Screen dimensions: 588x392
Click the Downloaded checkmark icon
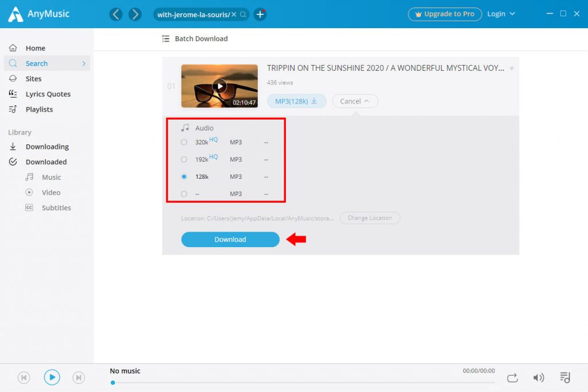click(x=13, y=162)
